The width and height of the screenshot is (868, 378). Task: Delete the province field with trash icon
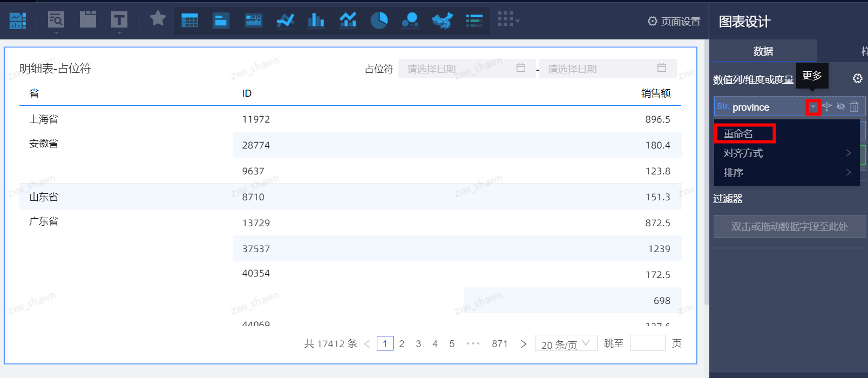(854, 107)
